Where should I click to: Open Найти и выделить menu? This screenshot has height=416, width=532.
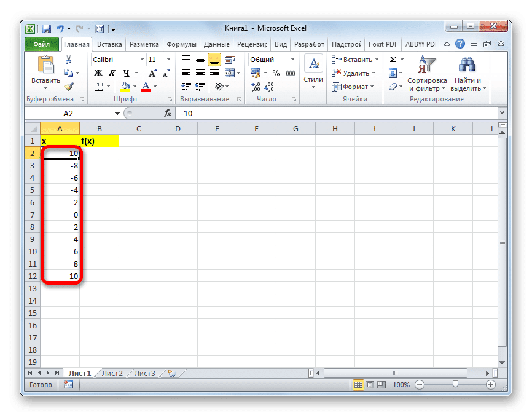(468, 74)
